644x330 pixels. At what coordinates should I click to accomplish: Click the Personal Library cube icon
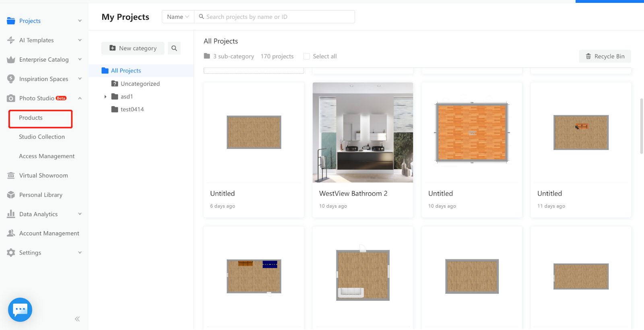pos(11,195)
